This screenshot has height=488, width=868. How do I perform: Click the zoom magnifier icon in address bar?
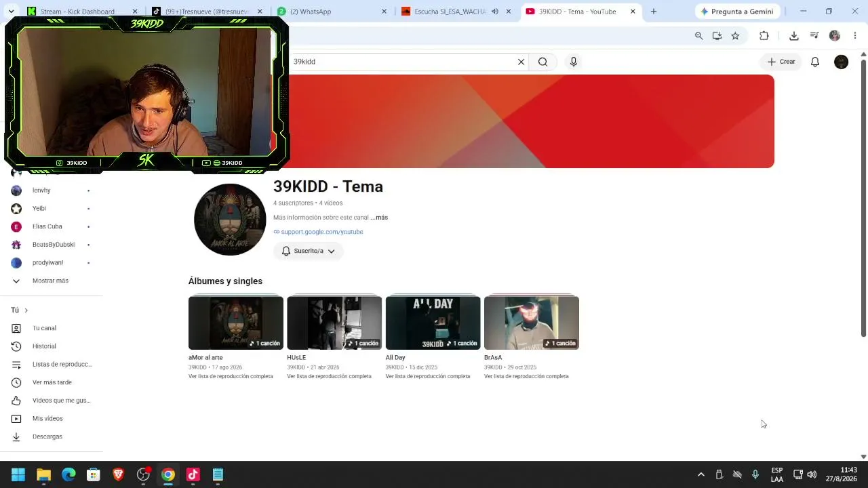(698, 36)
